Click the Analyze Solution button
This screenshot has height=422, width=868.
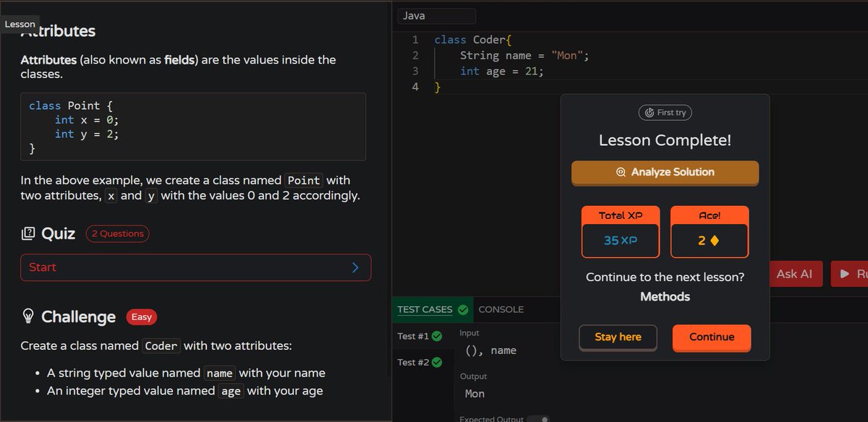tap(665, 173)
